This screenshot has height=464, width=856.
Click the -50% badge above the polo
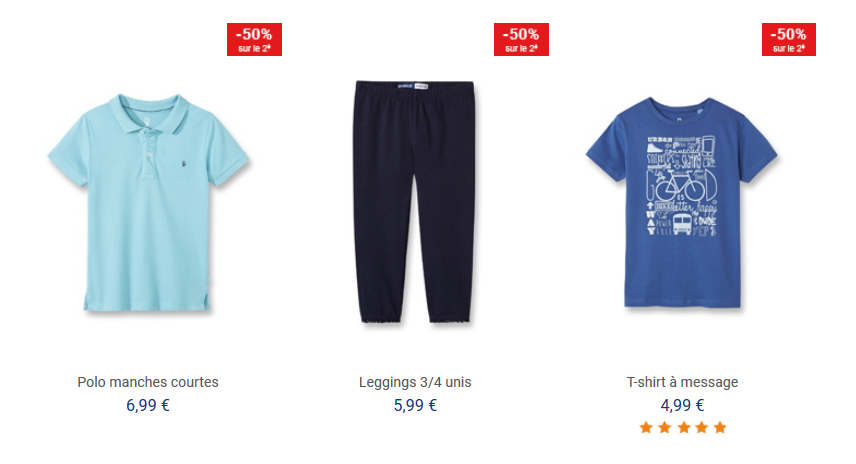pyautogui.click(x=254, y=39)
